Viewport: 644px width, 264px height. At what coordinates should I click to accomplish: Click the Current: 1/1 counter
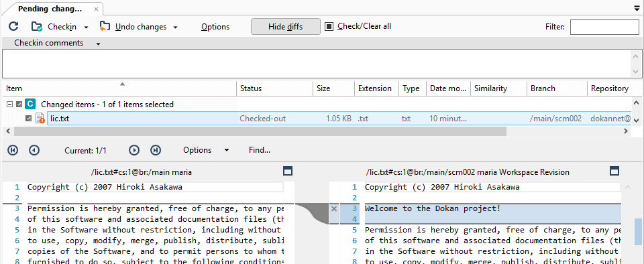point(85,151)
